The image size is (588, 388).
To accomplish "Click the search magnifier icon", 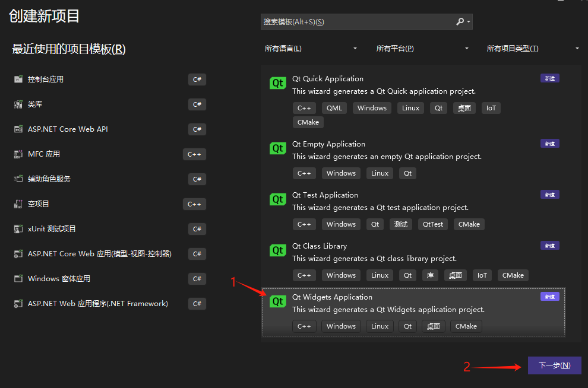I will click(x=460, y=22).
